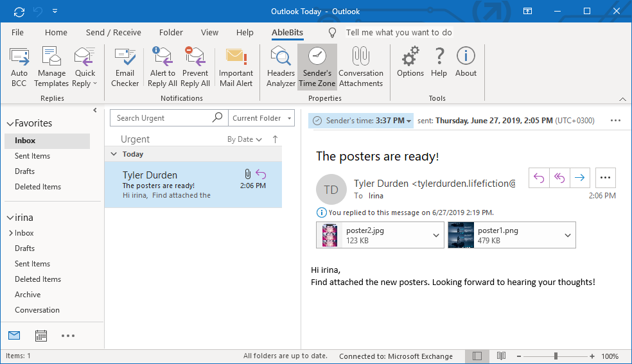Click the Search Urgent input field
The width and height of the screenshot is (632, 364).
(163, 118)
